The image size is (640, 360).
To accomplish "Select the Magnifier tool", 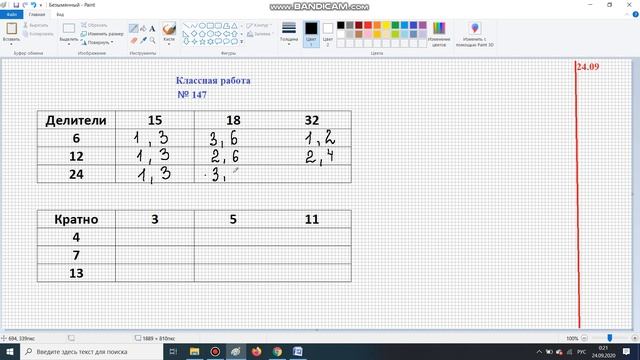I will click(152, 40).
